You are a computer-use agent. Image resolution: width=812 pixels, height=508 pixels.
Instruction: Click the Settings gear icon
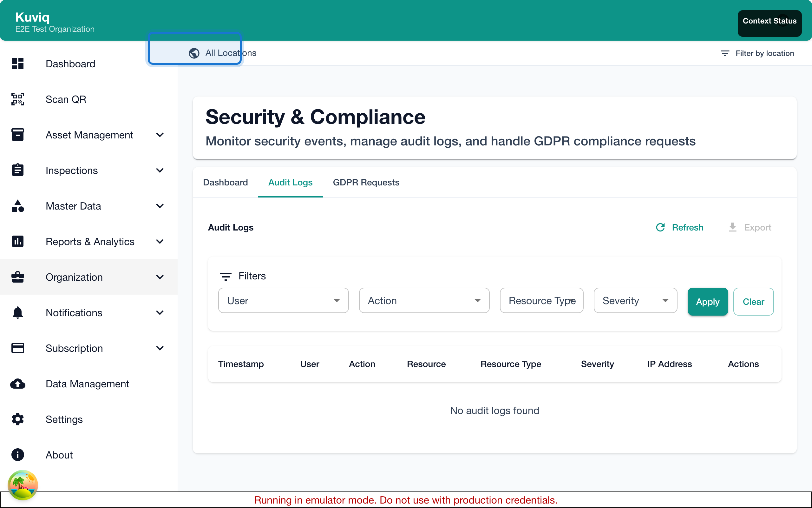point(18,419)
